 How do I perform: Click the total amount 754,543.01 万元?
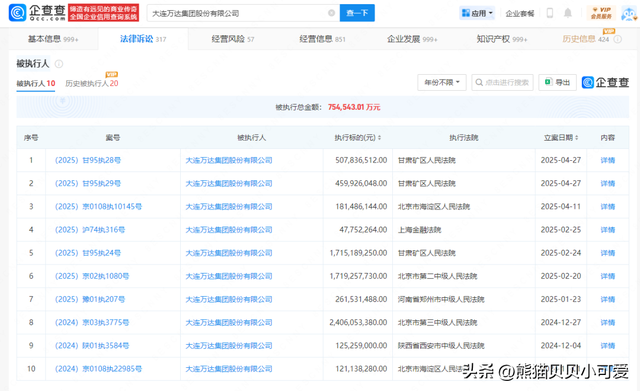coord(354,107)
